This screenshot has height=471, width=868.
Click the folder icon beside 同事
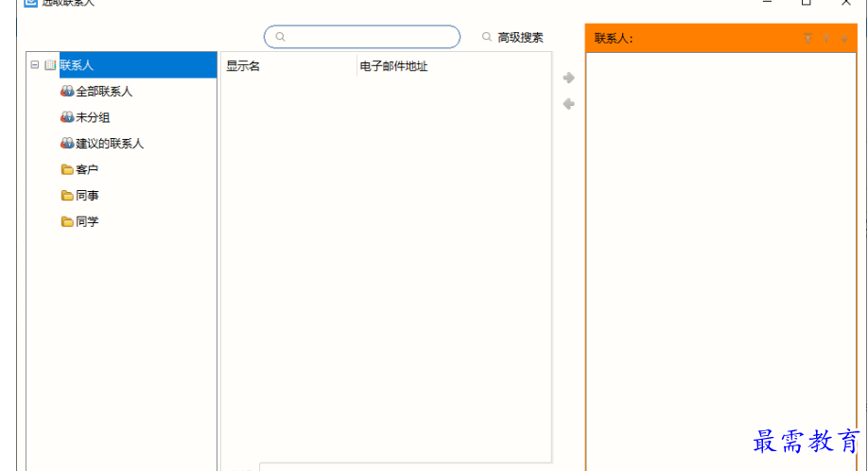pos(67,196)
